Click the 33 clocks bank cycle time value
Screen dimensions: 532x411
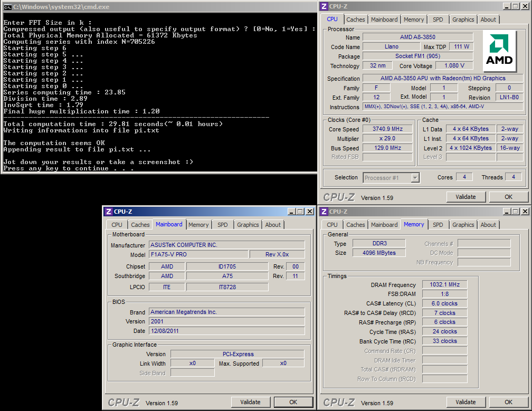coord(444,341)
